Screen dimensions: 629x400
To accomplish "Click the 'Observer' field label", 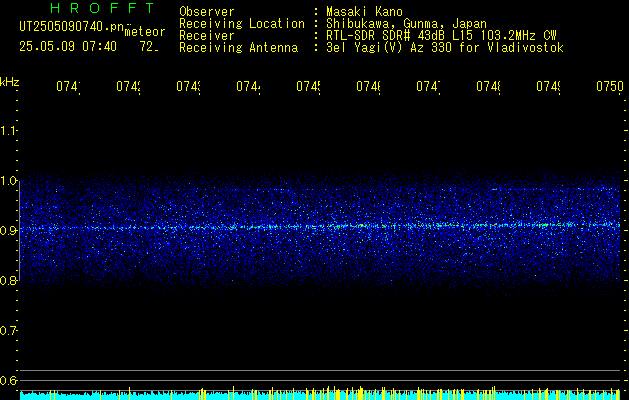I will (x=207, y=11).
